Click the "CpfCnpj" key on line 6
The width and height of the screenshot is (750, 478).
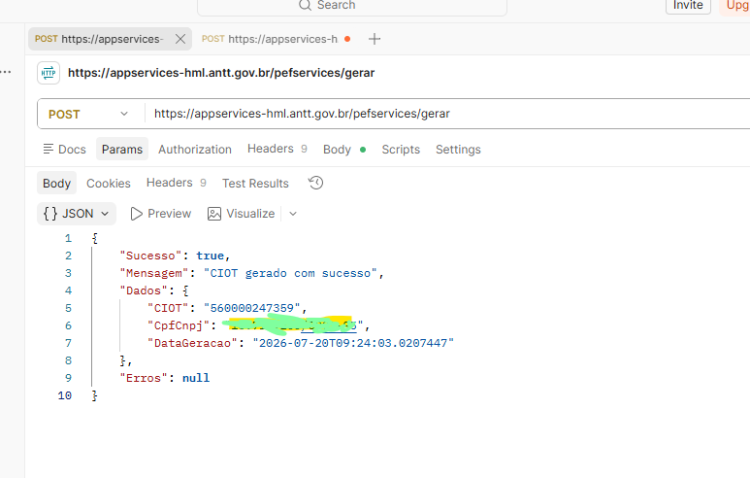click(x=178, y=325)
